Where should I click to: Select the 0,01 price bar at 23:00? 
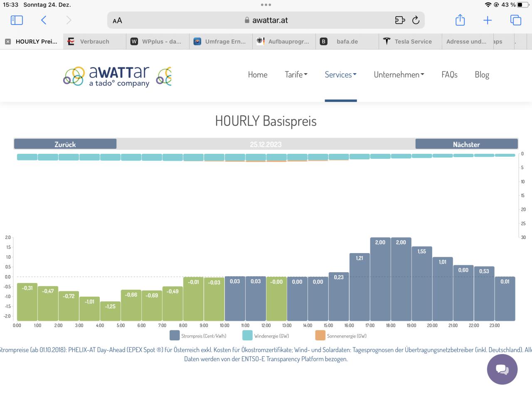(505, 299)
